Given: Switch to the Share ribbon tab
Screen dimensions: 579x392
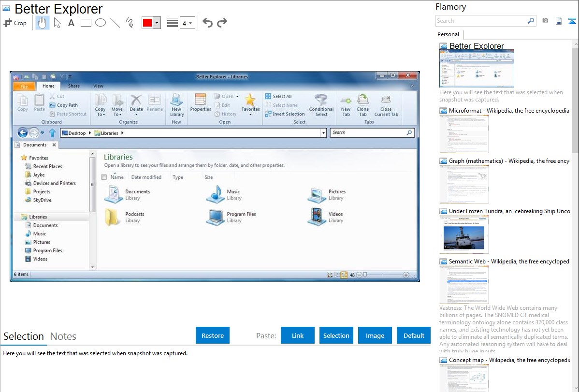Looking at the screenshot, I should pyautogui.click(x=74, y=86).
